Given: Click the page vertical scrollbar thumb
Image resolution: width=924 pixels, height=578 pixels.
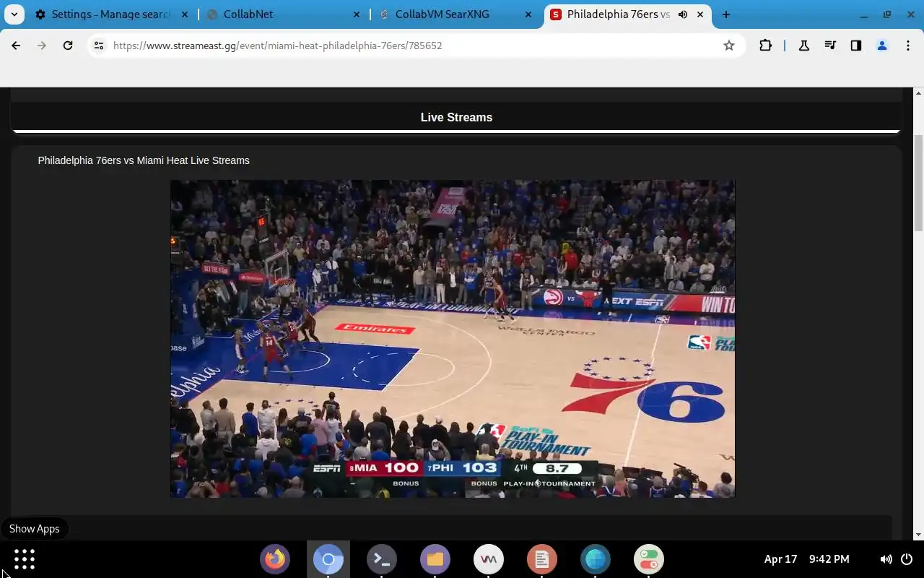Looking at the screenshot, I should pyautogui.click(x=919, y=183).
